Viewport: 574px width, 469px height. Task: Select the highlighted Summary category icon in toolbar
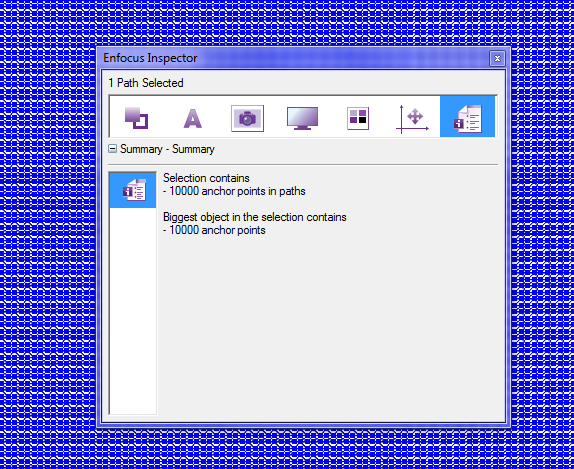coord(467,117)
